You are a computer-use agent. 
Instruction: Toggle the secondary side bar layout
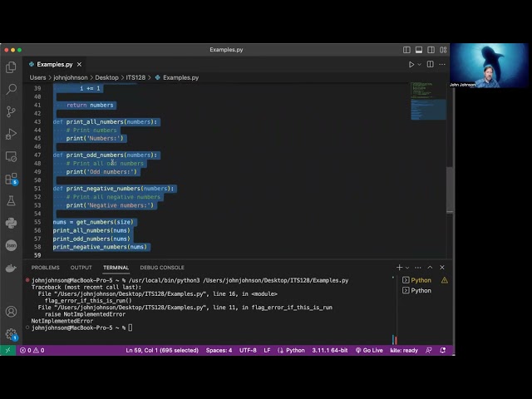[431, 50]
